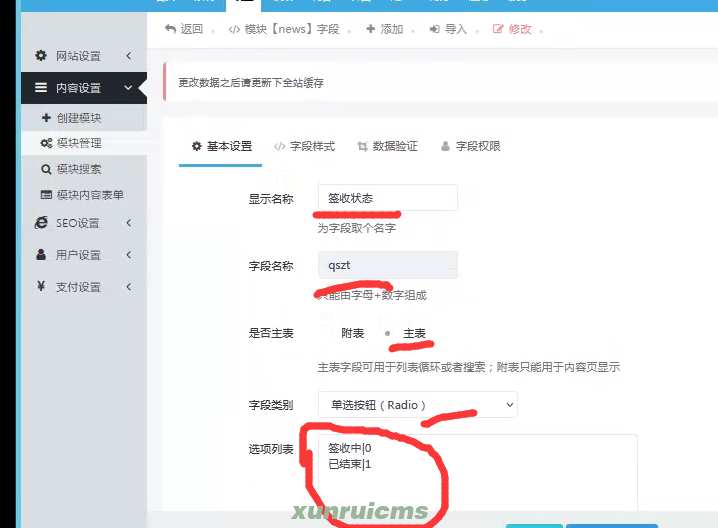Click the 字段名称 input with qszt
Screen dimensions: 718x528
pyautogui.click(x=388, y=265)
